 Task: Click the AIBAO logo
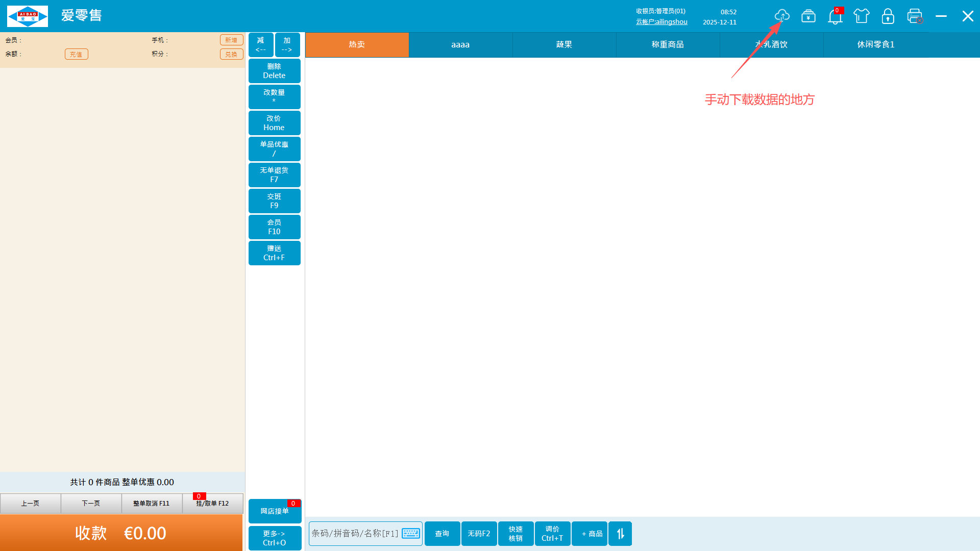click(x=28, y=16)
